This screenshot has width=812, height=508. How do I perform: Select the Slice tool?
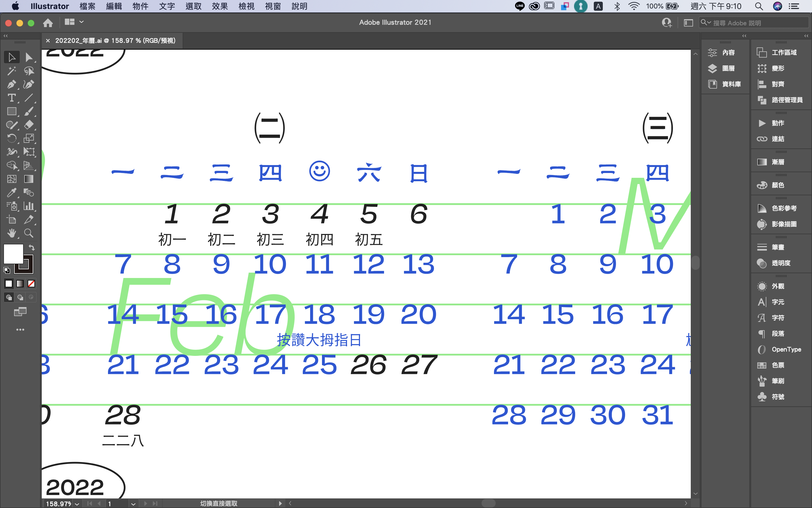point(29,220)
